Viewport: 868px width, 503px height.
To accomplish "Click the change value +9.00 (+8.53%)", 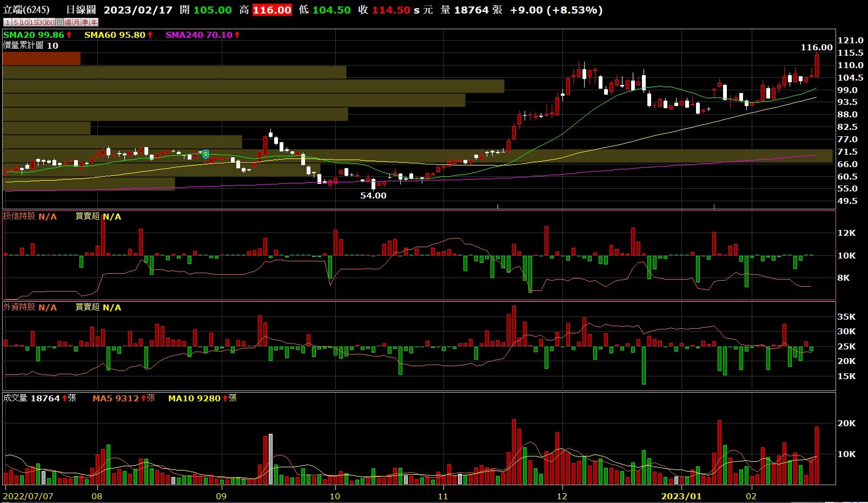I will coord(556,10).
